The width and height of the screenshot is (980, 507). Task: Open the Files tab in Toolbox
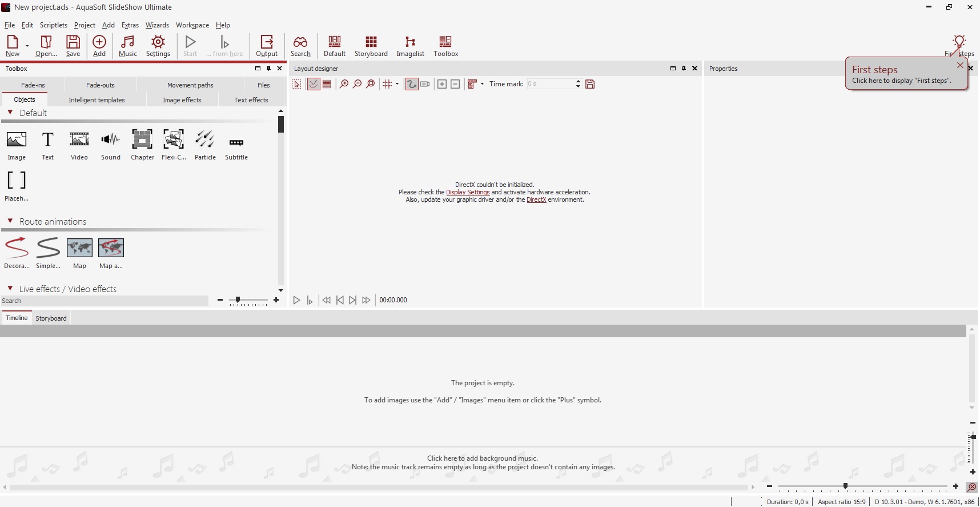click(x=264, y=85)
